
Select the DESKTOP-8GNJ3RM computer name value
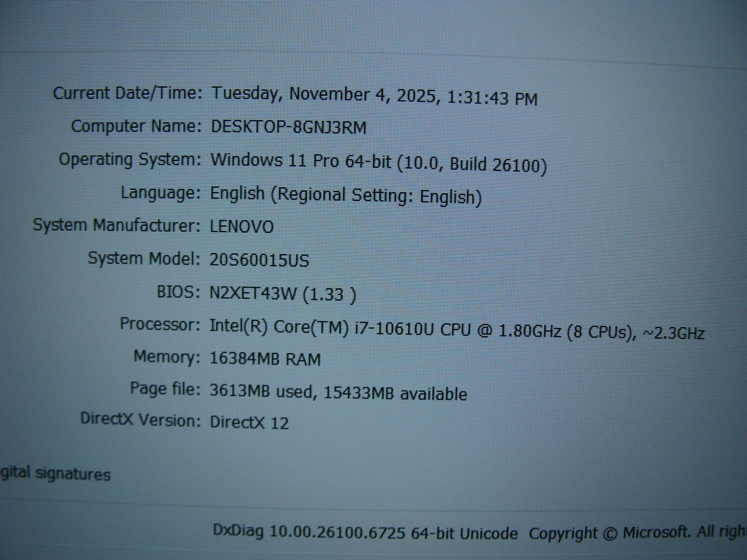tap(288, 127)
